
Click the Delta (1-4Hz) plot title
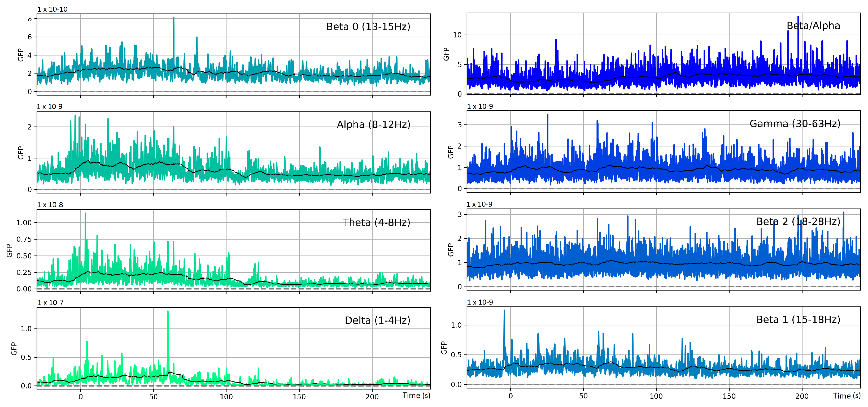click(377, 320)
